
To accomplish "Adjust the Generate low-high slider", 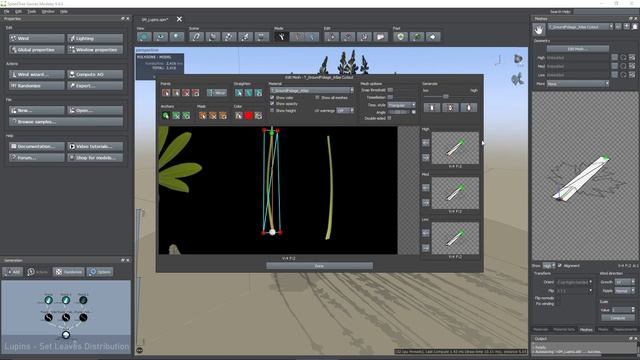I will tap(446, 96).
